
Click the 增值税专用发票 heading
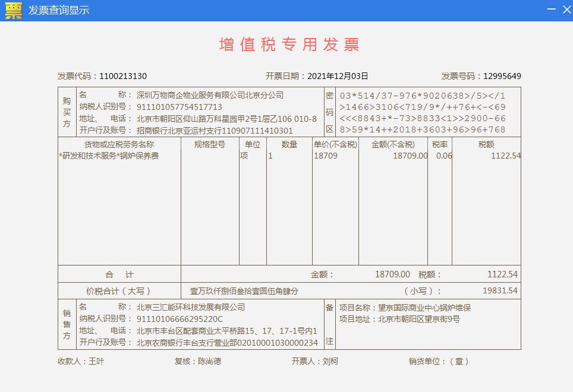point(289,45)
